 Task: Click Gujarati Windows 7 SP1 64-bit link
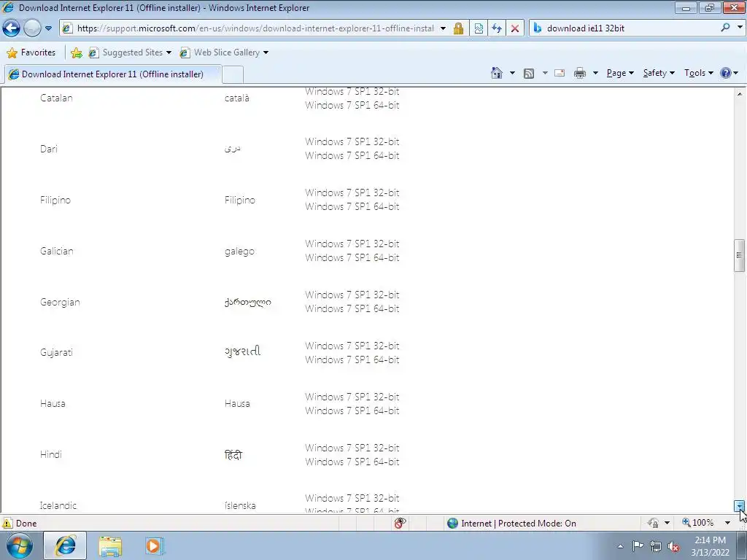352,360
